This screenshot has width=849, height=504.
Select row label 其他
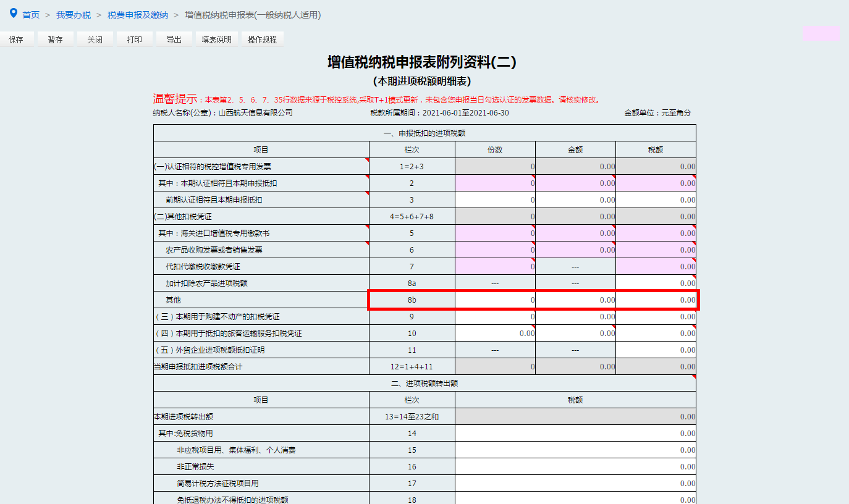[173, 300]
